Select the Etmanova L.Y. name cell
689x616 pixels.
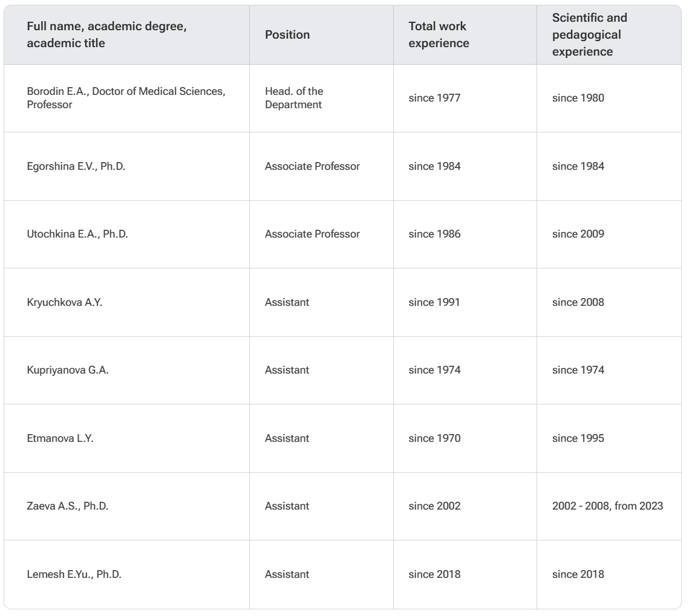60,438
